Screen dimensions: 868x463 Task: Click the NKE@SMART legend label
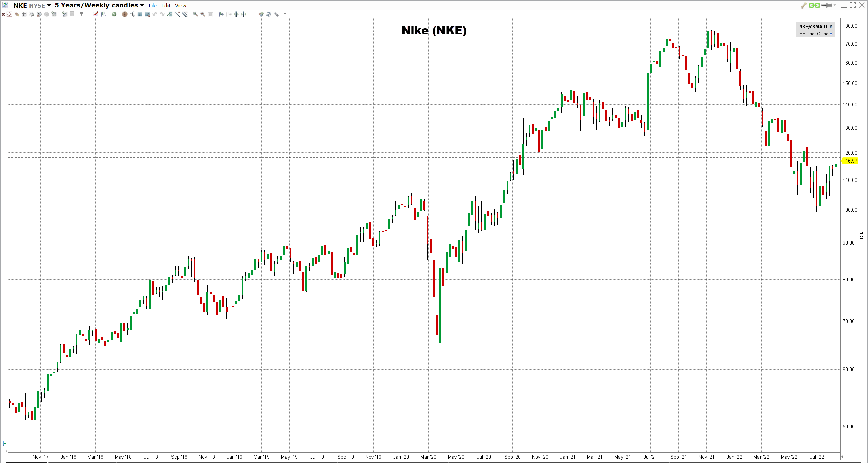click(x=813, y=27)
